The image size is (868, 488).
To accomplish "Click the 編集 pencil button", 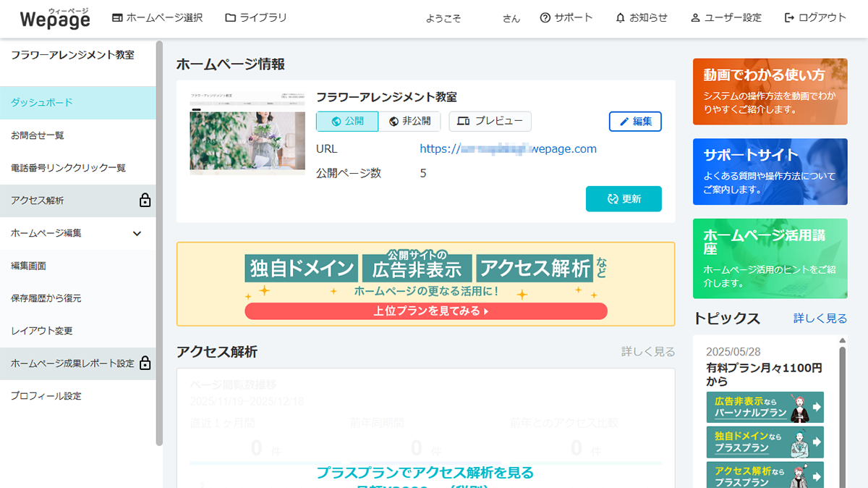I will (634, 121).
